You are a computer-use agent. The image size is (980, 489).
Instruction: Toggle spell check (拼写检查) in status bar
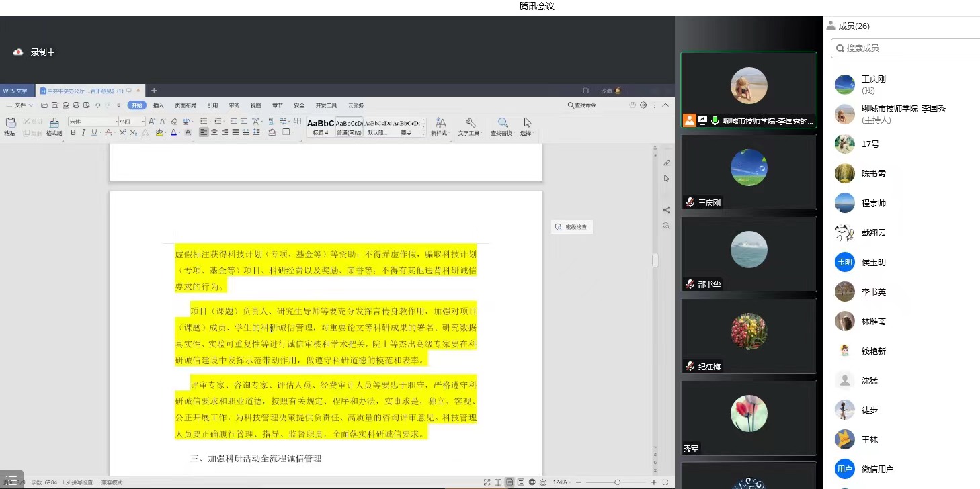coord(78,482)
